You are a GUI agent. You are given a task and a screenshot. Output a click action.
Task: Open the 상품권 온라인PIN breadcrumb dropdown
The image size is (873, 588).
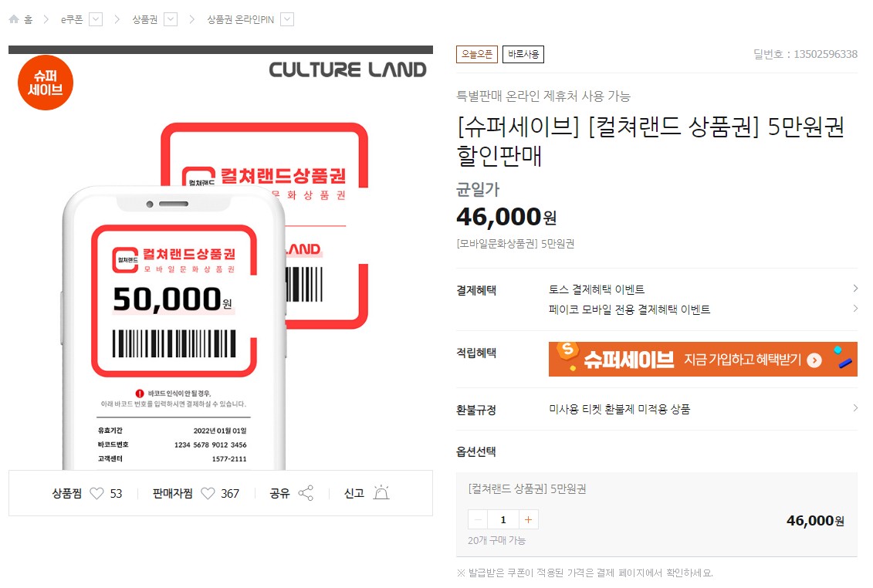coord(287,19)
